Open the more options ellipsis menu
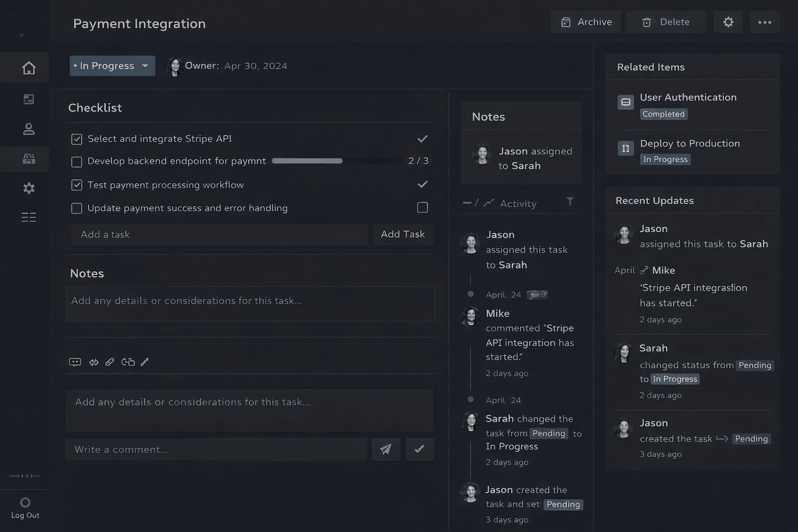This screenshot has width=798, height=532. 765,22
